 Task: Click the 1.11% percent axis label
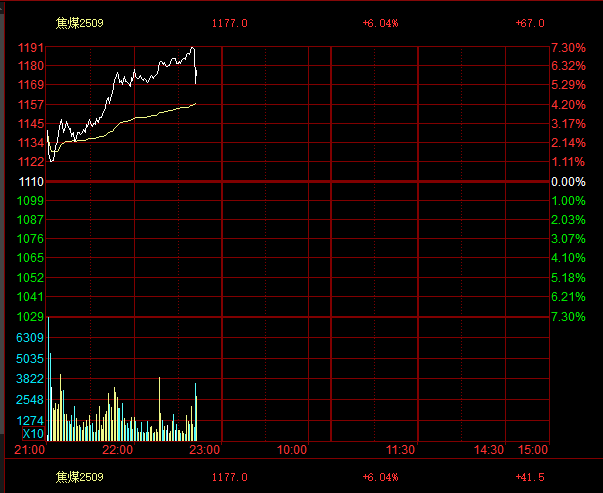568,162
